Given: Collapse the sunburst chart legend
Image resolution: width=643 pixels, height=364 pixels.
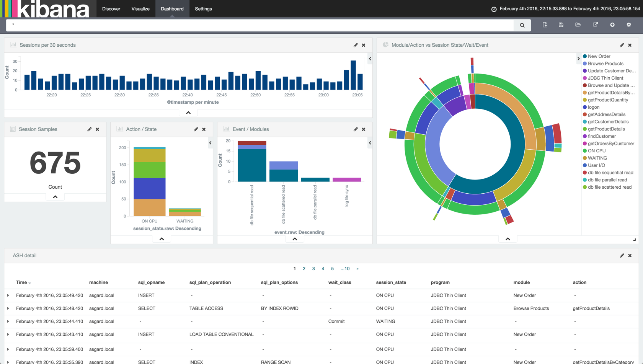Looking at the screenshot, I should click(x=579, y=59).
